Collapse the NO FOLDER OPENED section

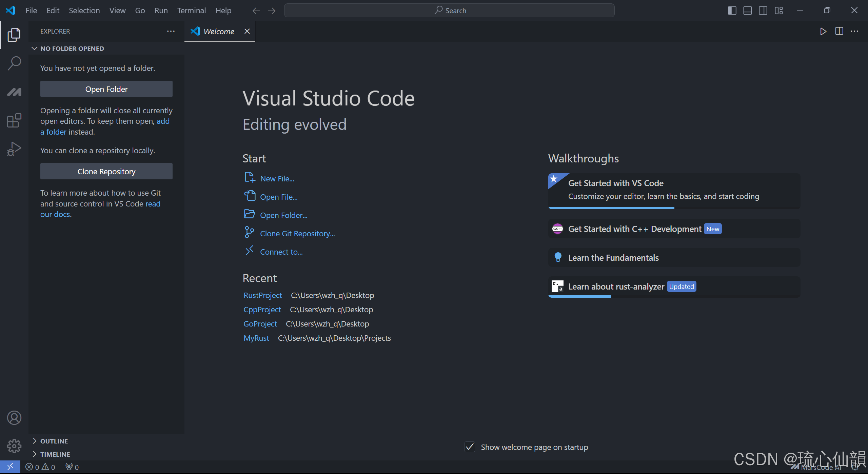coord(72,48)
